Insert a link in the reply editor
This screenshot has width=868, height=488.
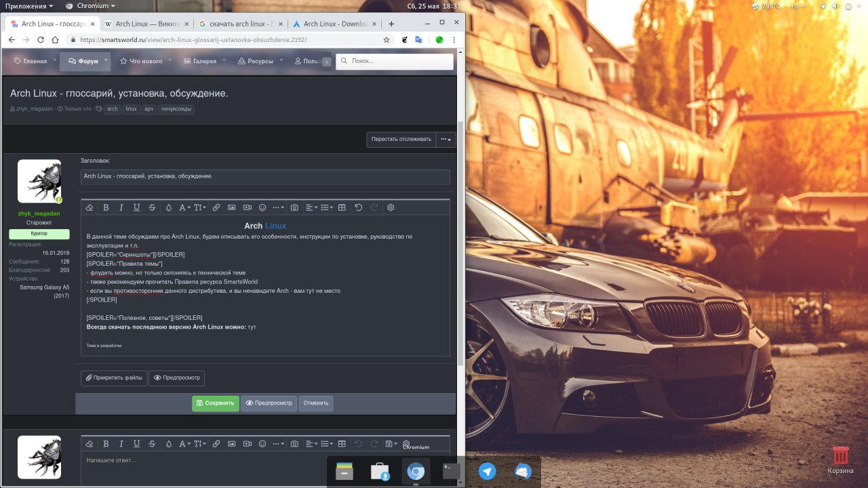(x=216, y=444)
